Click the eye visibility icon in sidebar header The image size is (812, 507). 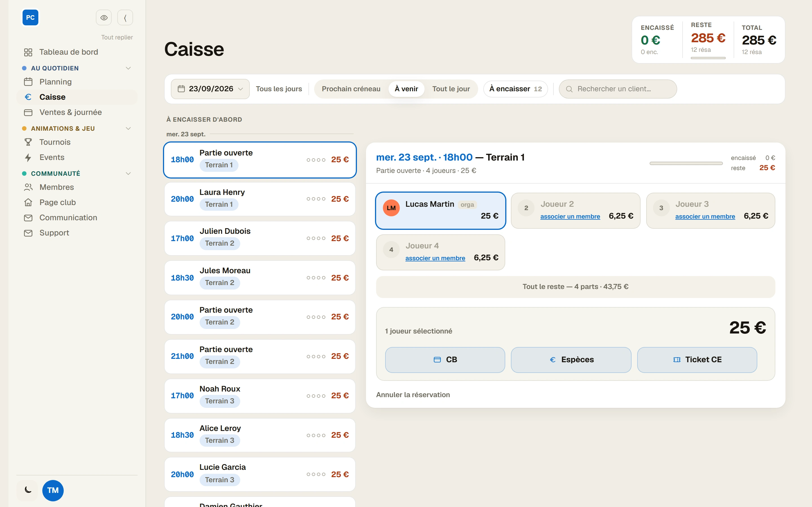[104, 17]
